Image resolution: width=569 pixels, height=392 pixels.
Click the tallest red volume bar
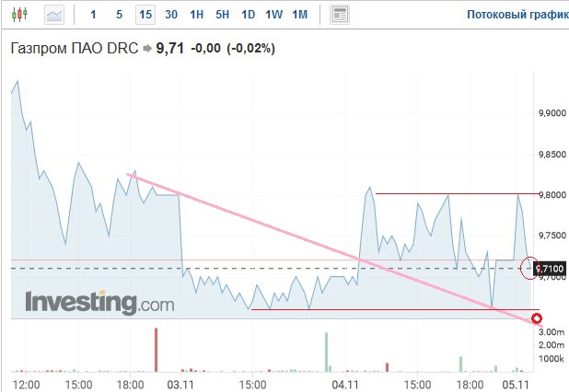point(156,350)
